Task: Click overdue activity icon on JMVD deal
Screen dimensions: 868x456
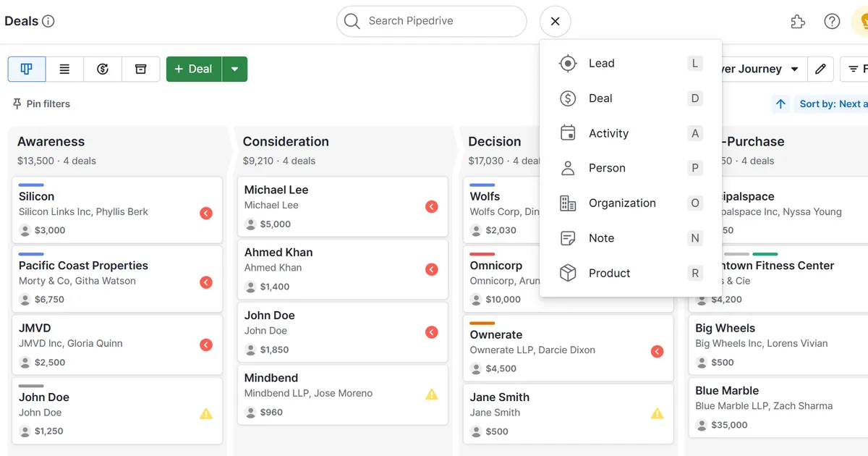Action: [206, 345]
